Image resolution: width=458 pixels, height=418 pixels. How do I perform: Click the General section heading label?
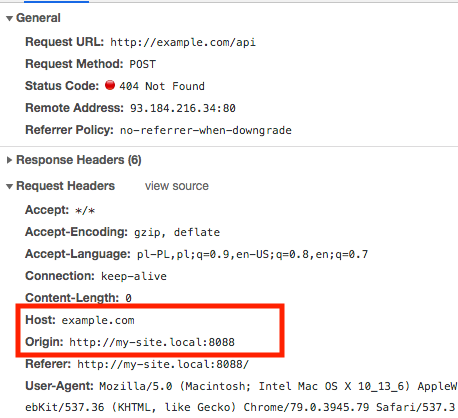pos(38,18)
